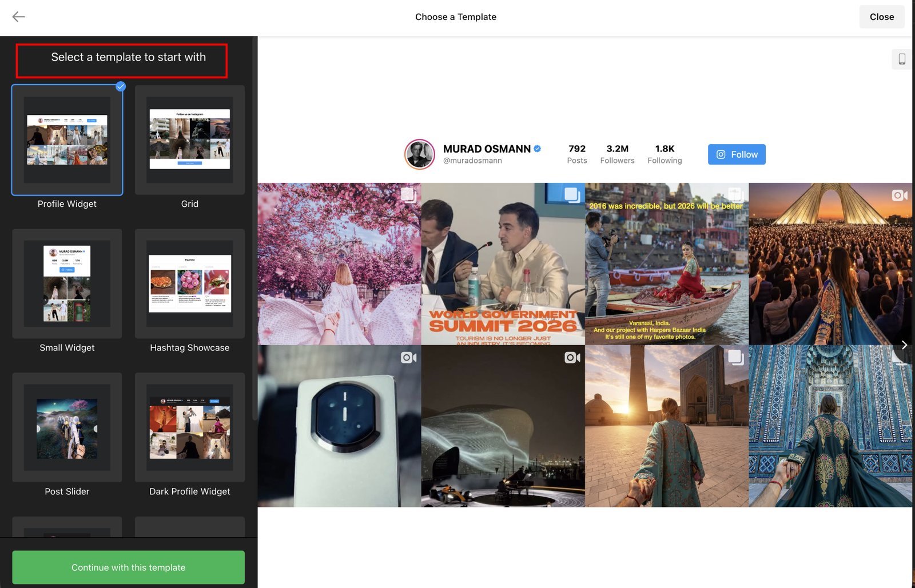Click the blue verified badge icon
The width and height of the screenshot is (915, 588).
click(x=538, y=149)
